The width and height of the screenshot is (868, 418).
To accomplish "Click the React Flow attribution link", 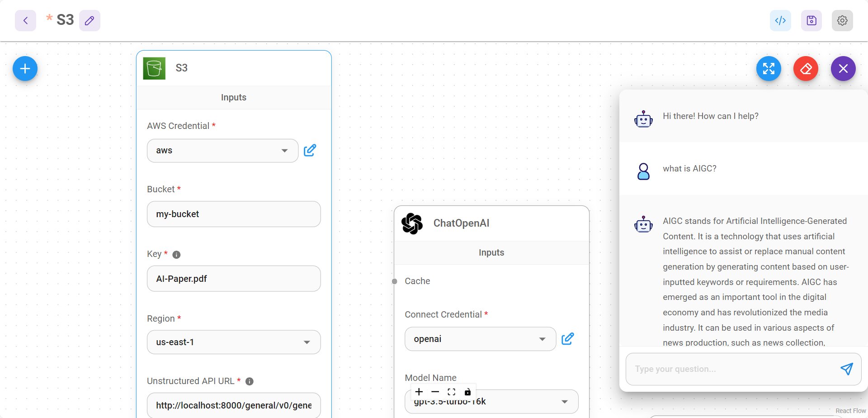I will [x=850, y=411].
